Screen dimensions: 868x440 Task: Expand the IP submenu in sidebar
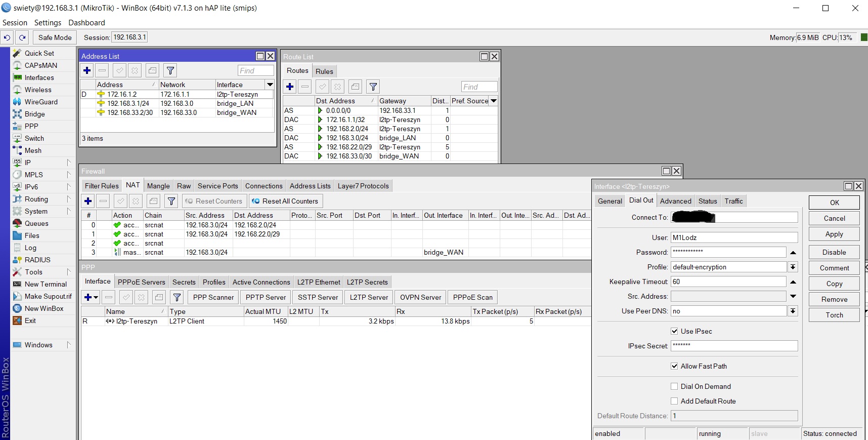(69, 163)
